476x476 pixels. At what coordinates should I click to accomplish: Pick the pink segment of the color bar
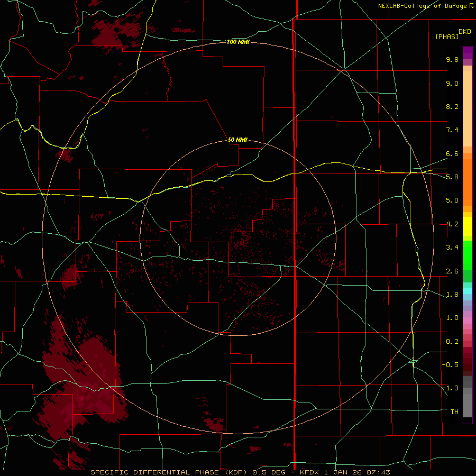[x=467, y=321]
